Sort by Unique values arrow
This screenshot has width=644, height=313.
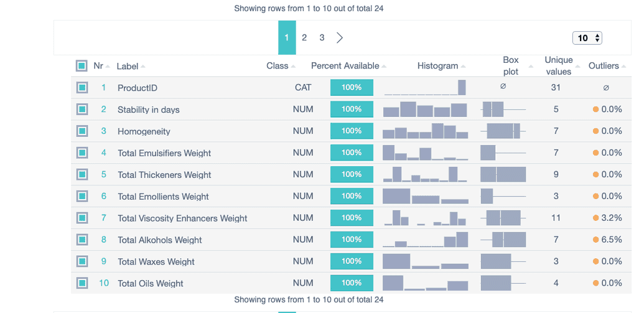click(577, 67)
